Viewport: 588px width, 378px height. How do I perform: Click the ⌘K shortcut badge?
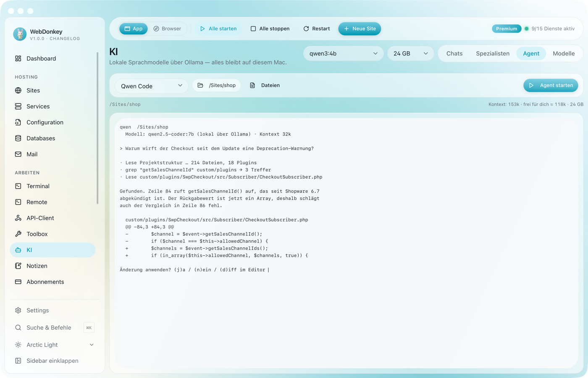(89, 328)
